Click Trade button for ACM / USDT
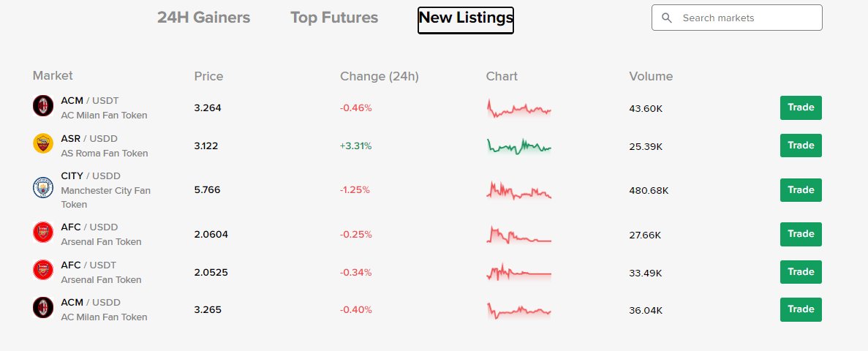 point(801,107)
